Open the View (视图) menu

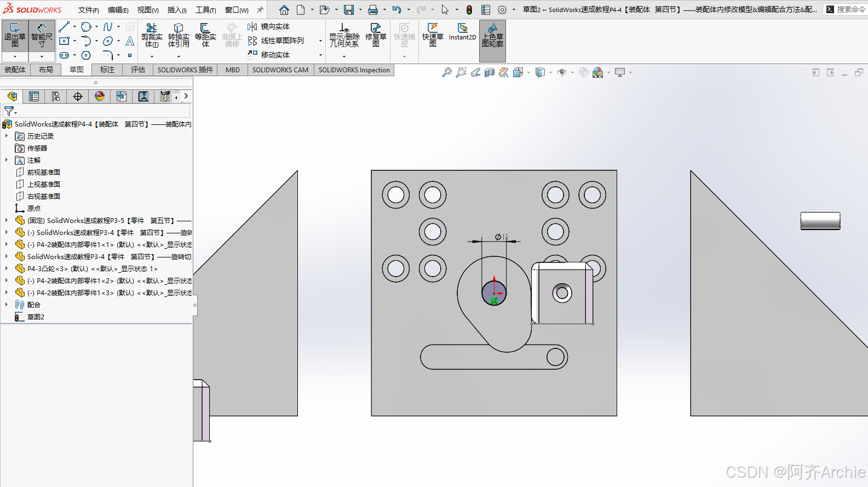[x=148, y=10]
